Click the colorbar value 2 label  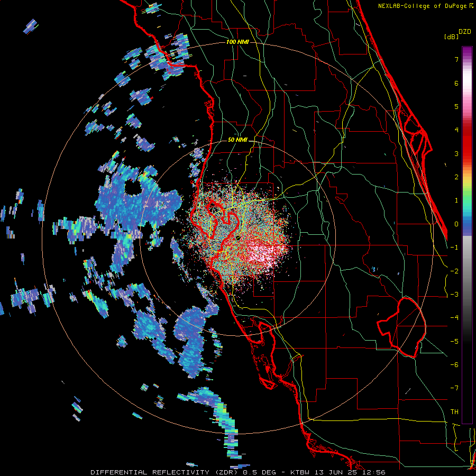(456, 177)
